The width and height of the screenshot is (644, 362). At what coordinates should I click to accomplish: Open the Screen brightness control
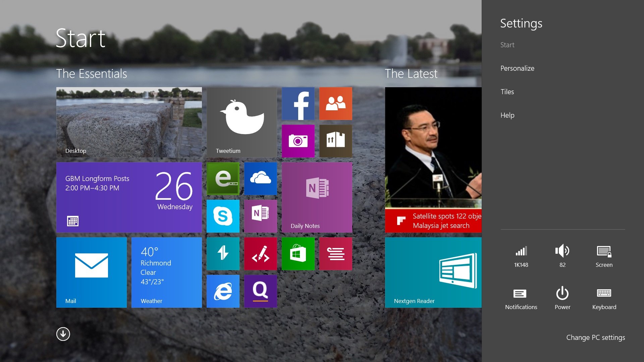click(x=604, y=257)
